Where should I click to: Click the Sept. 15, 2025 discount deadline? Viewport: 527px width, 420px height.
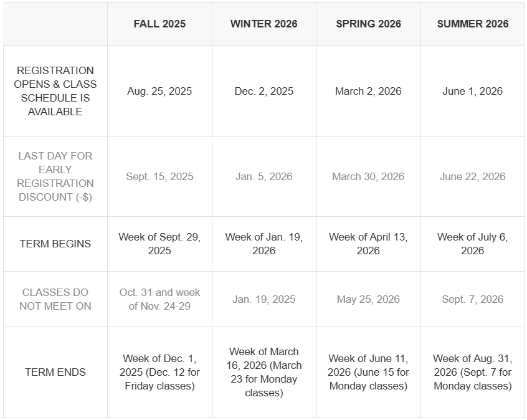point(159,176)
